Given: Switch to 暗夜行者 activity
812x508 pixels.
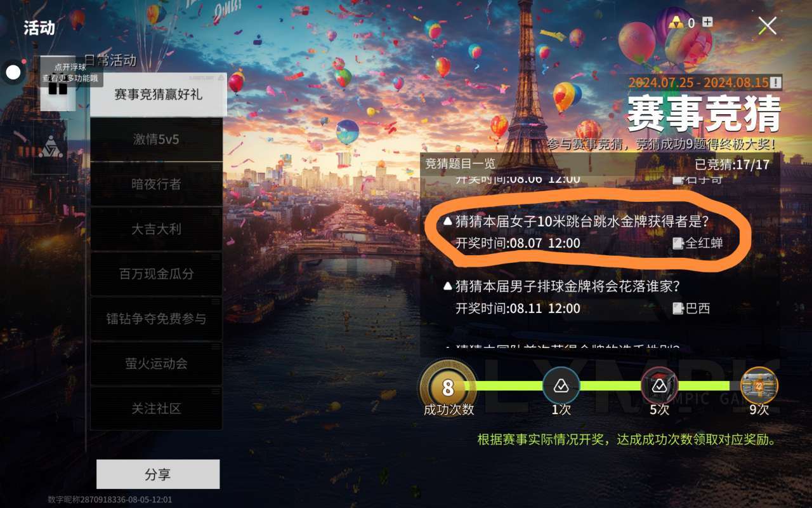Looking at the screenshot, I should pyautogui.click(x=156, y=184).
